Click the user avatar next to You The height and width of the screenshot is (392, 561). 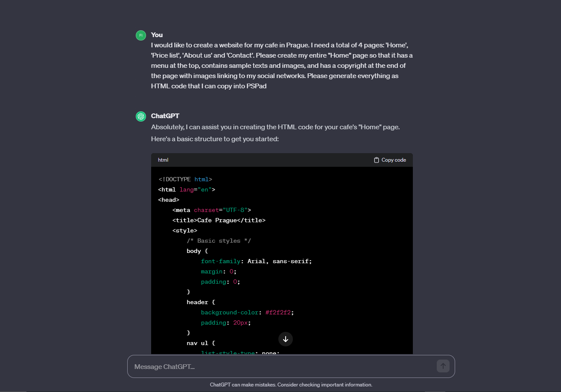click(x=141, y=35)
